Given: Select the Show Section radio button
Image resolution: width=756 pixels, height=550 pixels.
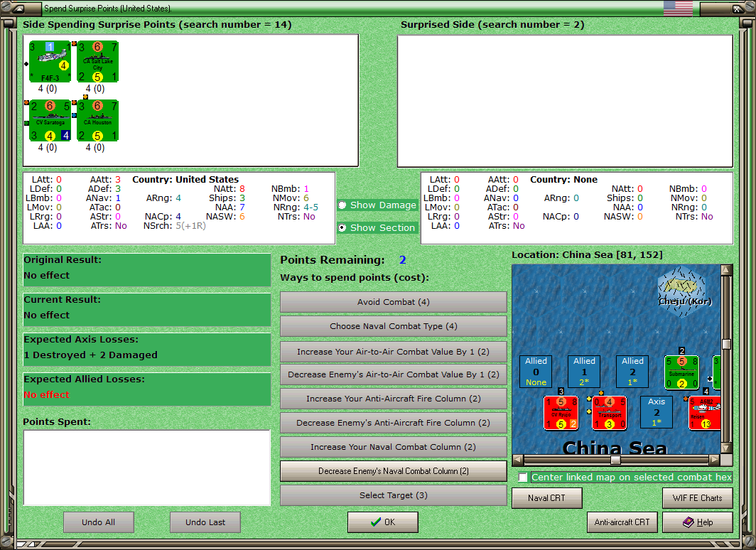Looking at the screenshot, I should (x=342, y=227).
